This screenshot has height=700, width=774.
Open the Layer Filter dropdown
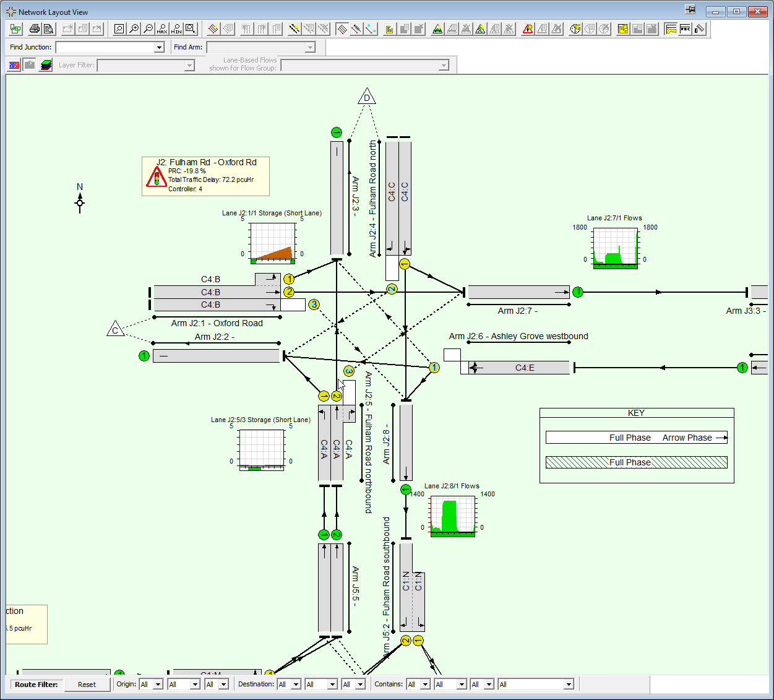pyautogui.click(x=189, y=65)
